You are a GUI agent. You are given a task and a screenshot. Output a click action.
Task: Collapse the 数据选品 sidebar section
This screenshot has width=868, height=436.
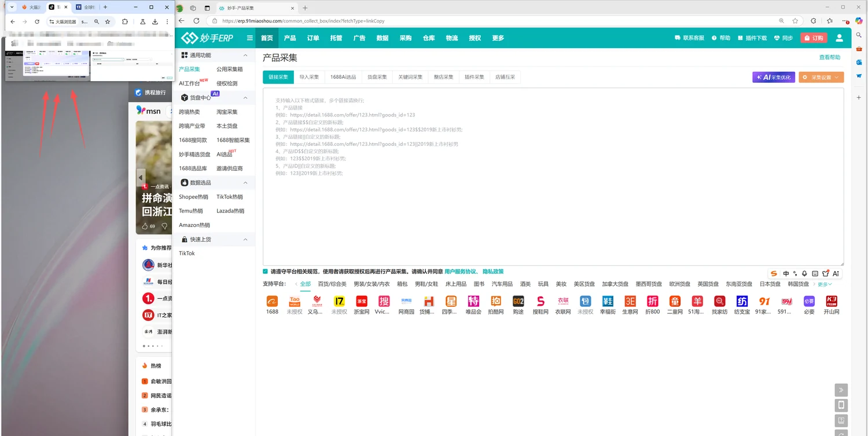coord(245,183)
